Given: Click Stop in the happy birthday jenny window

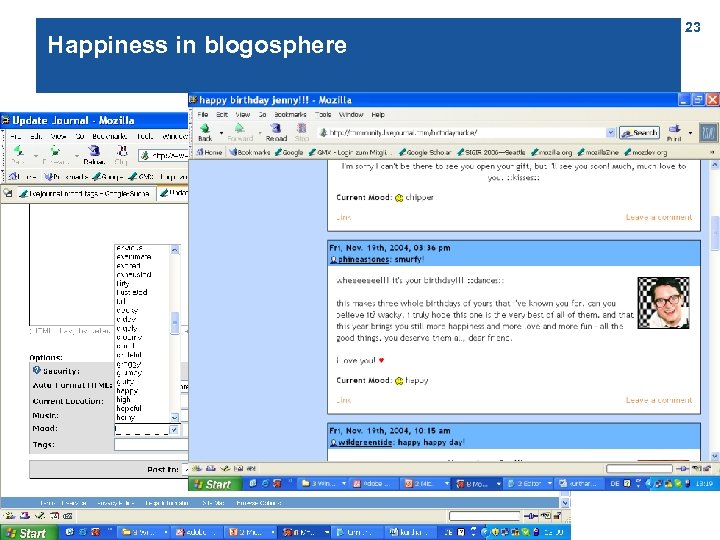Looking at the screenshot, I should pos(302,132).
